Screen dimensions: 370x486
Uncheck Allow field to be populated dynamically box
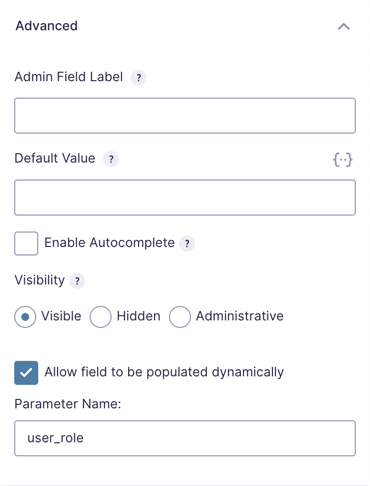26,373
